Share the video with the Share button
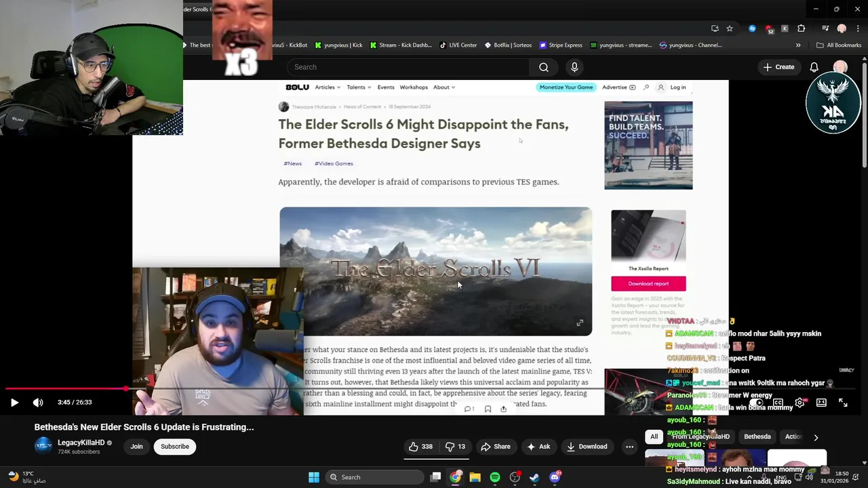Screen dimensions: 868x488 tap(495, 447)
